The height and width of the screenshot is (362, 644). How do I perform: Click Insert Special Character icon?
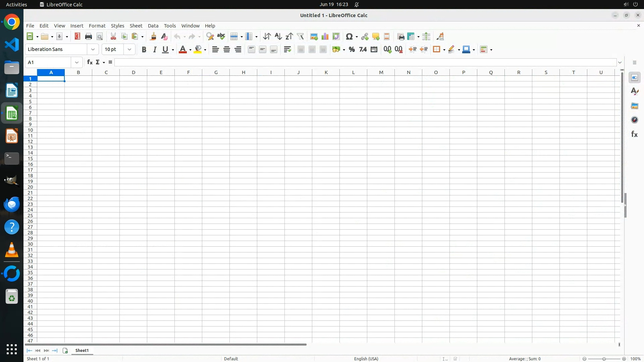(349, 37)
